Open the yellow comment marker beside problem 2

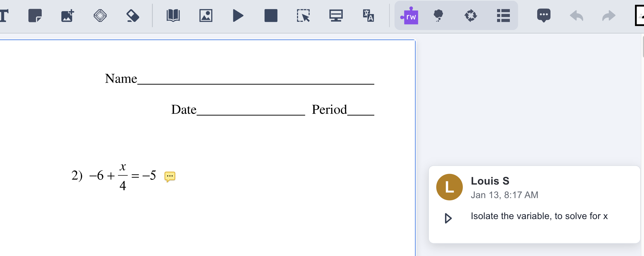170,177
